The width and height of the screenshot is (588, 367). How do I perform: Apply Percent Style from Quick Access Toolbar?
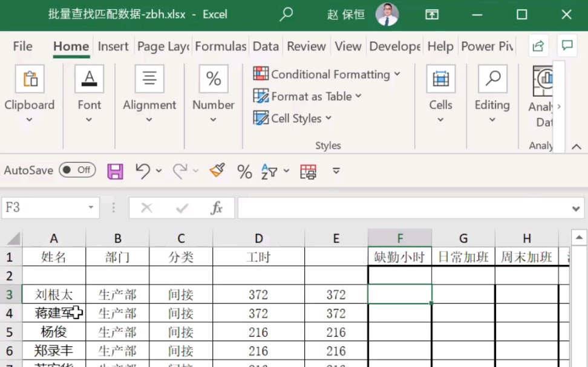(244, 171)
